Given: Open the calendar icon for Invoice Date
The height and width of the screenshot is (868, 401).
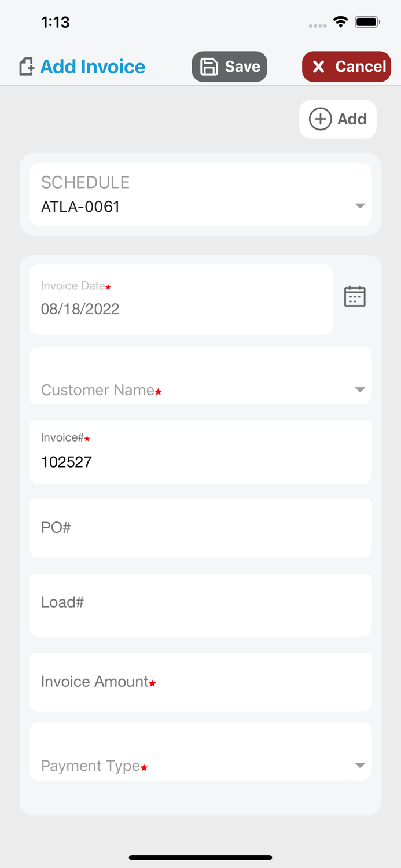Looking at the screenshot, I should coord(354,296).
